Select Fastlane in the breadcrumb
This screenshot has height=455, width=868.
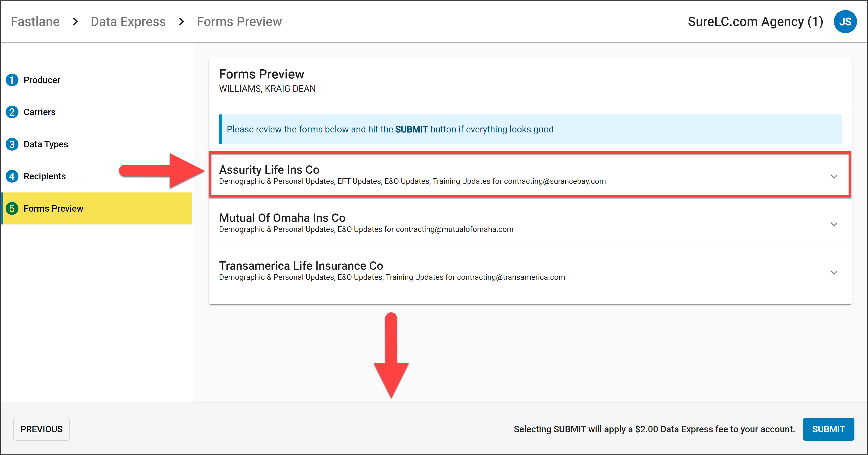[x=35, y=21]
